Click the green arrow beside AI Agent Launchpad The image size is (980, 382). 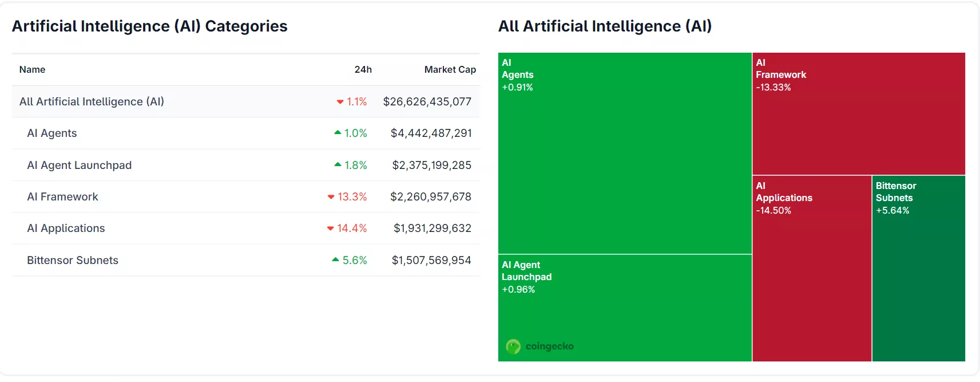pos(337,165)
